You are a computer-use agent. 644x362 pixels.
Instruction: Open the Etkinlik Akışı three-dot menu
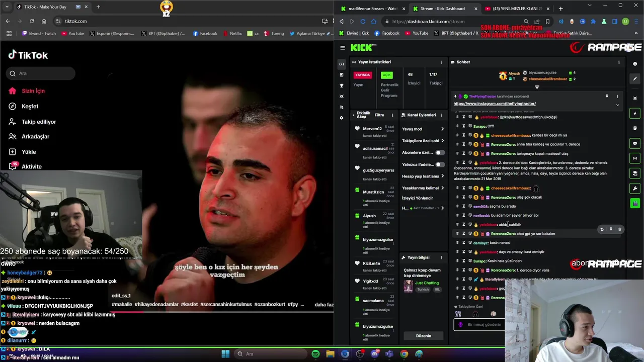(x=392, y=115)
